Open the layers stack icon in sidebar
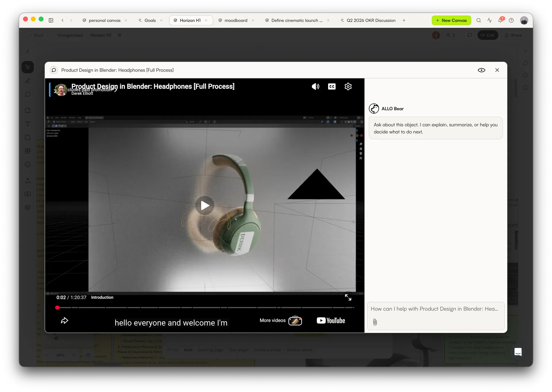This screenshot has height=392, width=552. coord(28,208)
